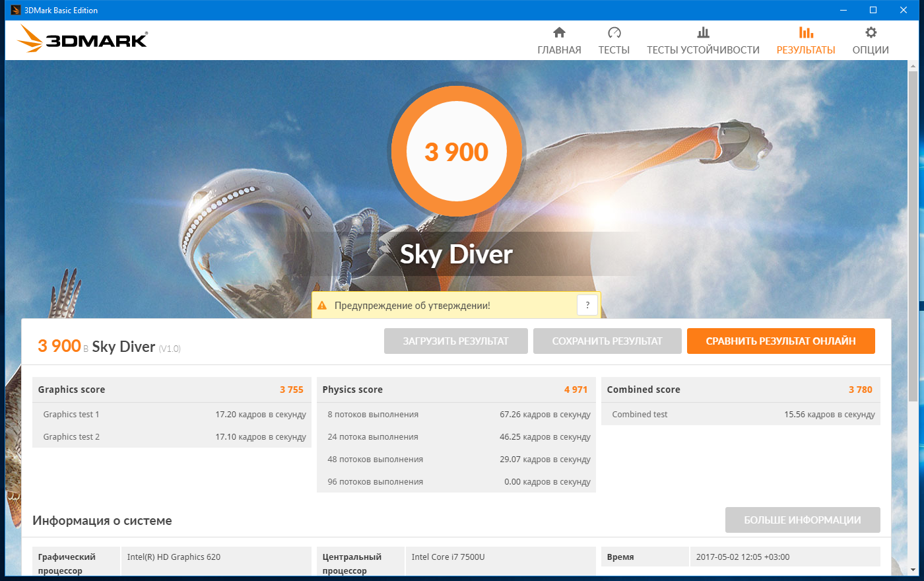This screenshot has height=581, width=924.
Task: Click the Graphics score value 3 755
Action: click(x=292, y=390)
